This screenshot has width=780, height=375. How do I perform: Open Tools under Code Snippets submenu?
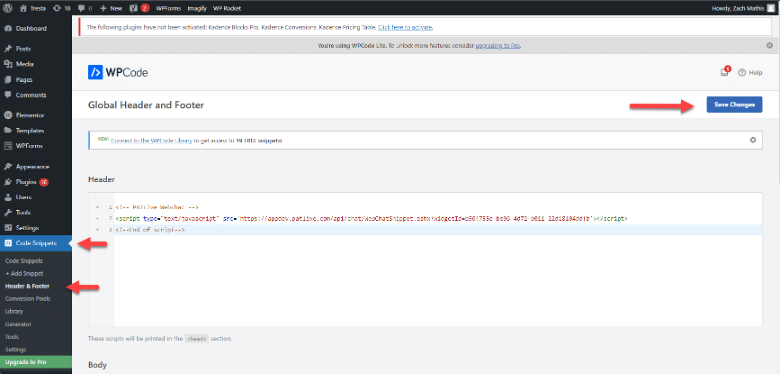[12, 337]
